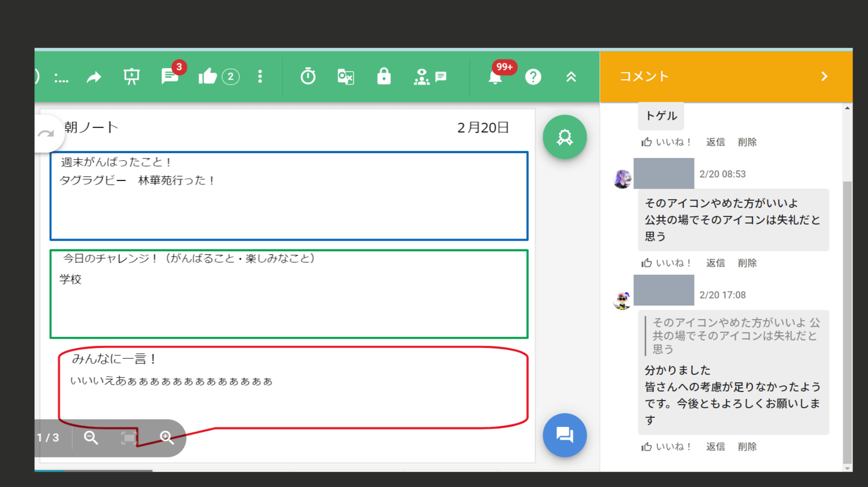Zoom out of the note page
Viewport: 868px width, 487px height.
91,437
